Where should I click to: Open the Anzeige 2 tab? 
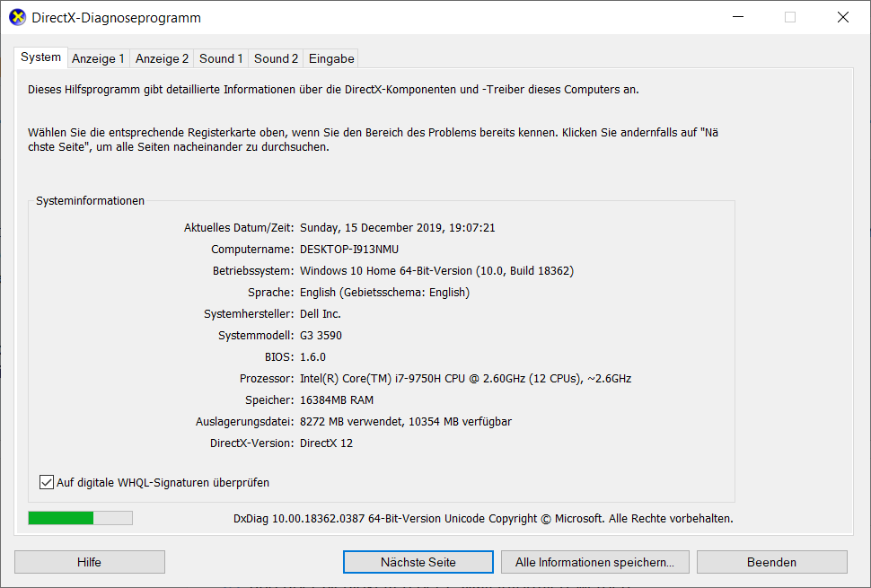(x=162, y=58)
